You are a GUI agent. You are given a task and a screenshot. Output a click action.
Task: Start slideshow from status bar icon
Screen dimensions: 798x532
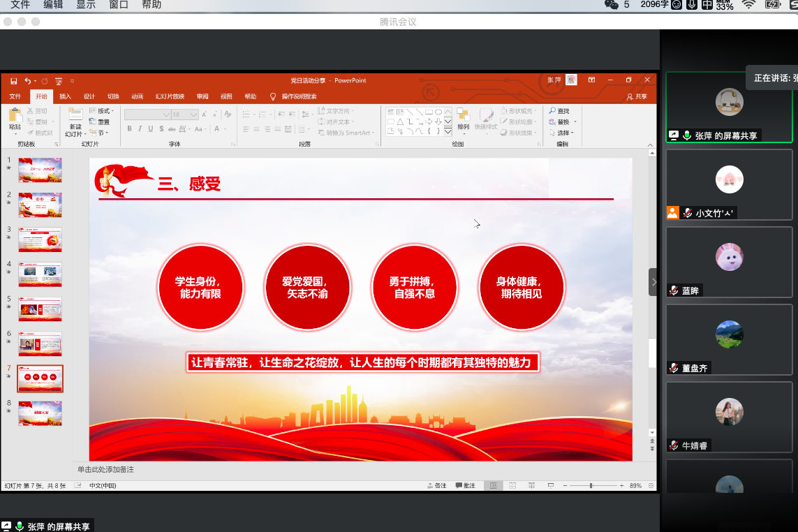(551, 485)
